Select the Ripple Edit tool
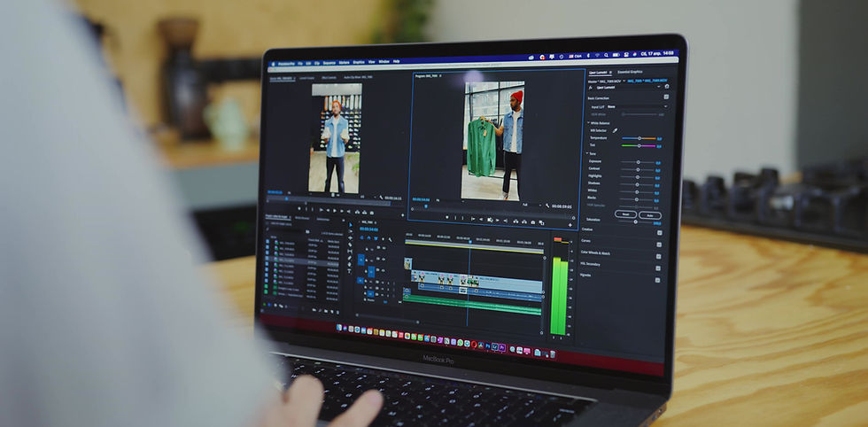Screen dimensions: 868x427 [x=351, y=238]
